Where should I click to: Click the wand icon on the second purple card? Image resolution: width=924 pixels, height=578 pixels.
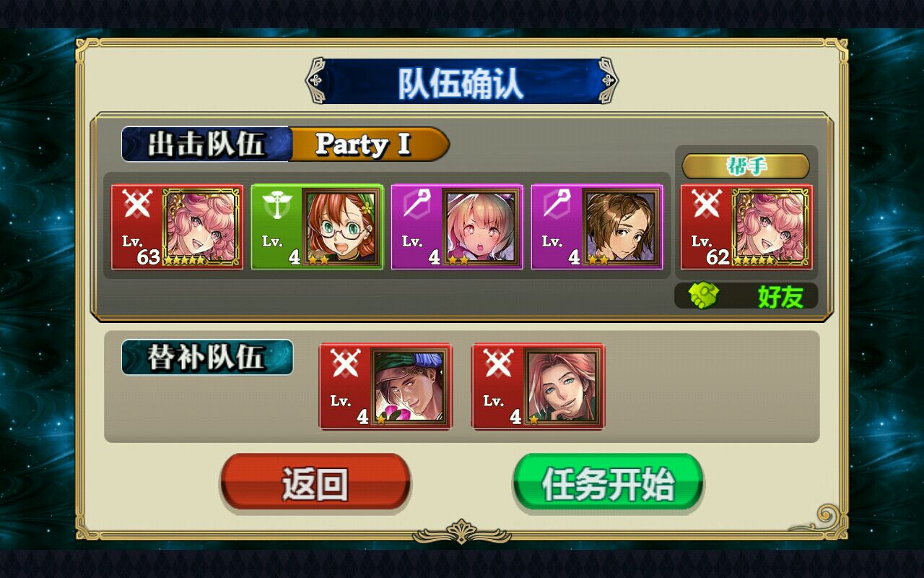(556, 204)
